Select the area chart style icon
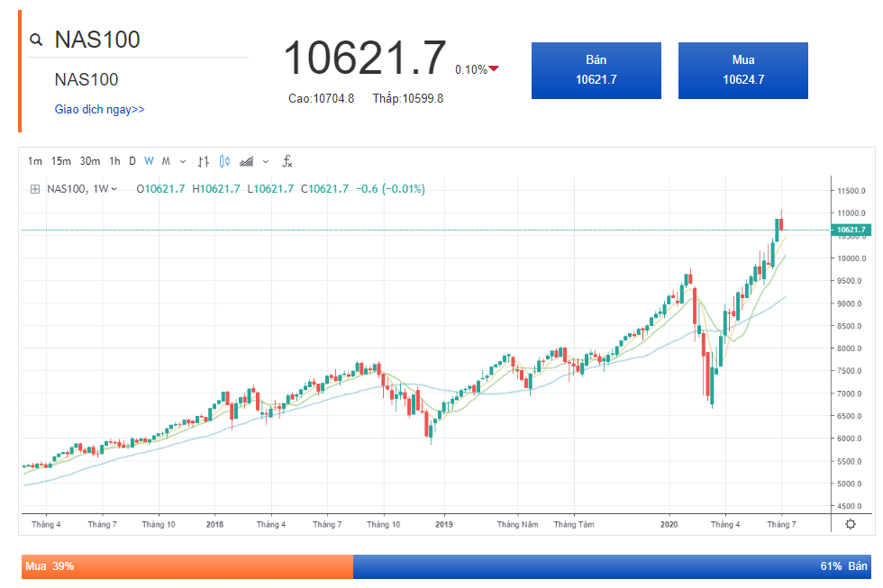Viewport: 883px width, 588px height. click(x=246, y=162)
